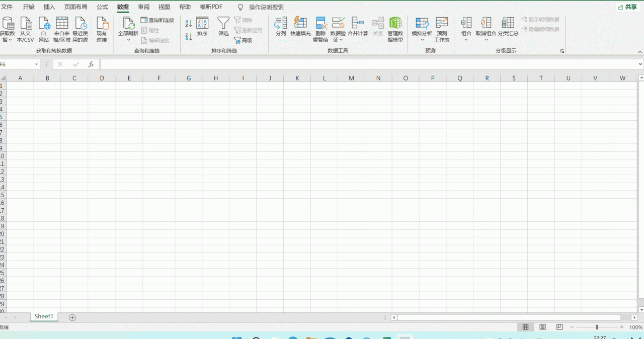Click 高级 advanced filter button
This screenshot has width=644, height=339.
(x=243, y=40)
